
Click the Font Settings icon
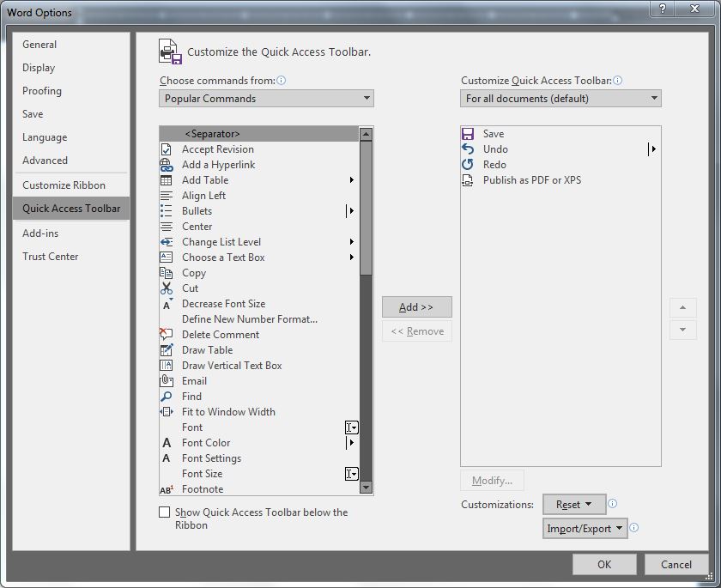pyautogui.click(x=167, y=458)
